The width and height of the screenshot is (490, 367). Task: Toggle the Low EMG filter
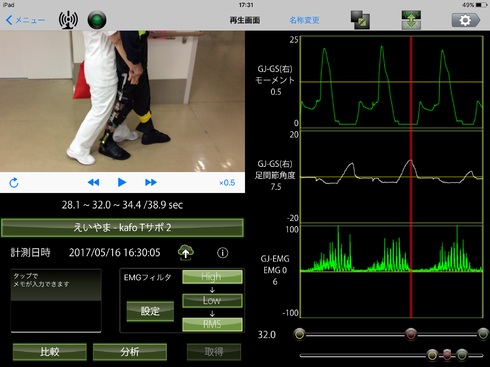[x=212, y=300]
